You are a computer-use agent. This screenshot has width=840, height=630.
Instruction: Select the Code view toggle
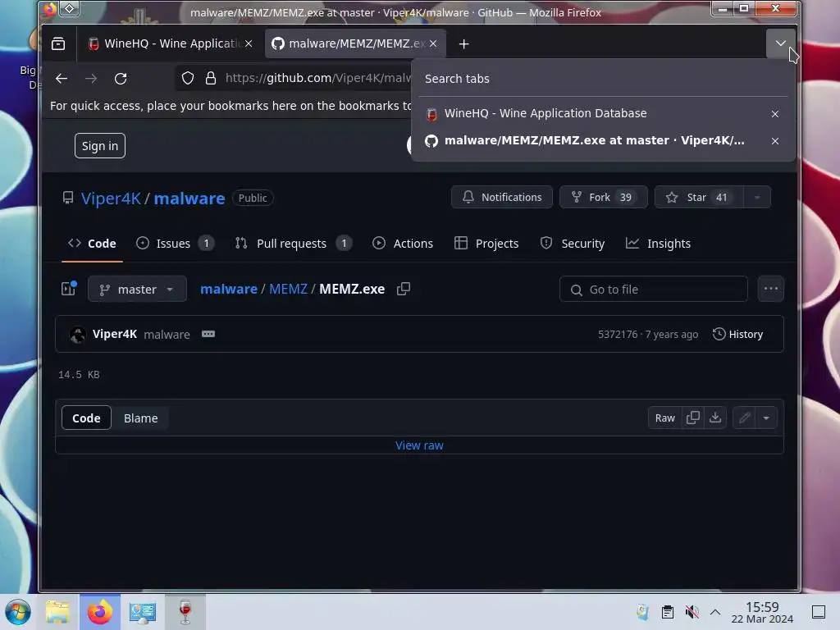coord(86,418)
